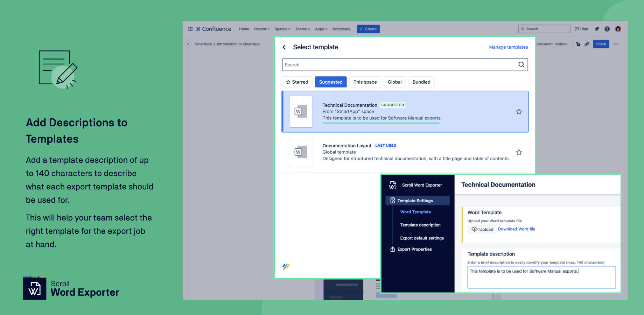Open Manage templates link
The image size is (644, 315).
pyautogui.click(x=508, y=47)
